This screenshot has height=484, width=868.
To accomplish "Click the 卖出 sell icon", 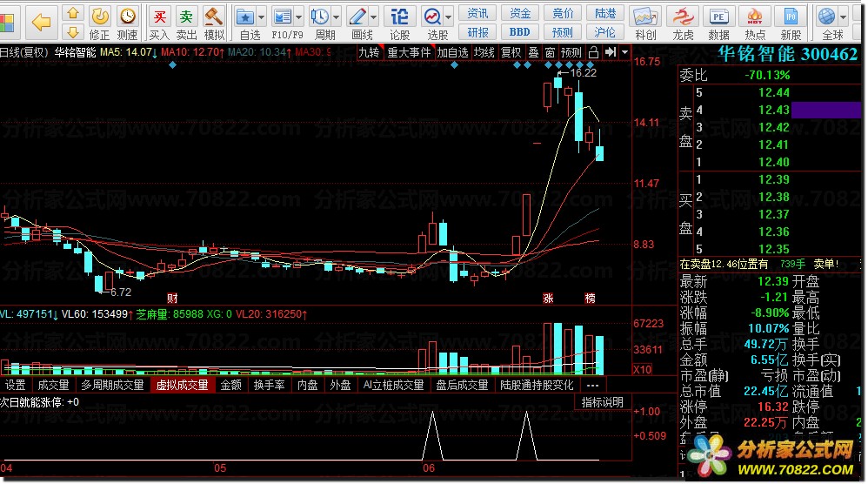I will 186,24.
